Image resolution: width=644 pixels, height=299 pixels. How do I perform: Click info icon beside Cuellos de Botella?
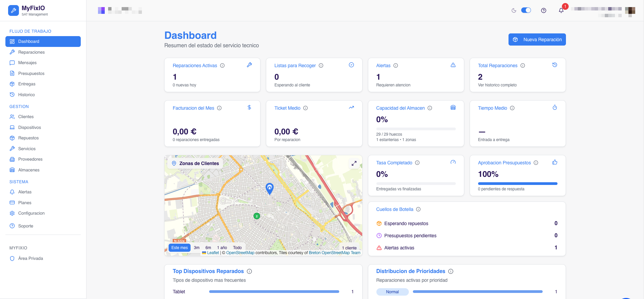pyautogui.click(x=418, y=209)
